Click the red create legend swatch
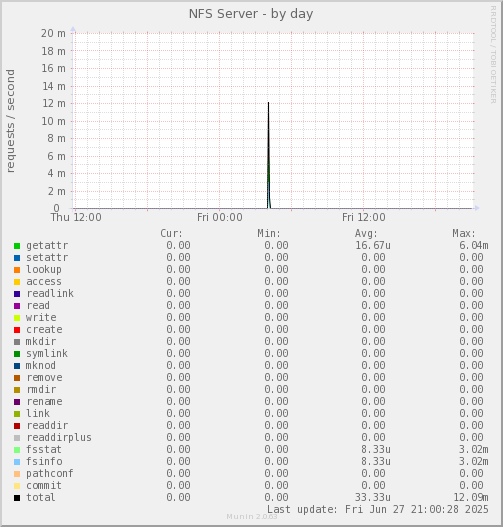 [17, 330]
